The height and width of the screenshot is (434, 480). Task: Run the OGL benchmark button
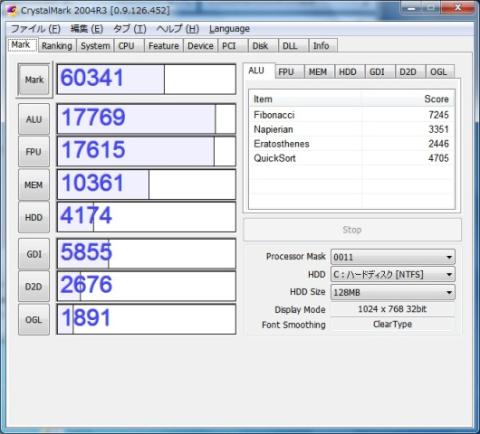34,320
